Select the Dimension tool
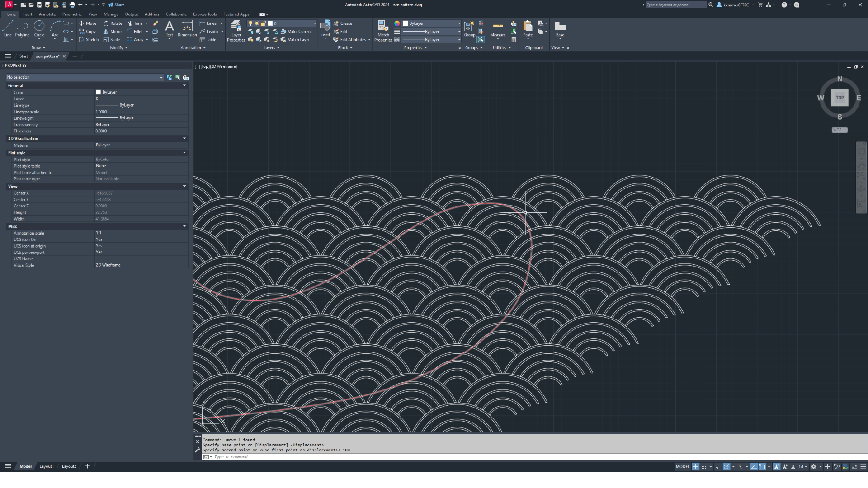Screen dimensions: 868x488 pos(187,28)
